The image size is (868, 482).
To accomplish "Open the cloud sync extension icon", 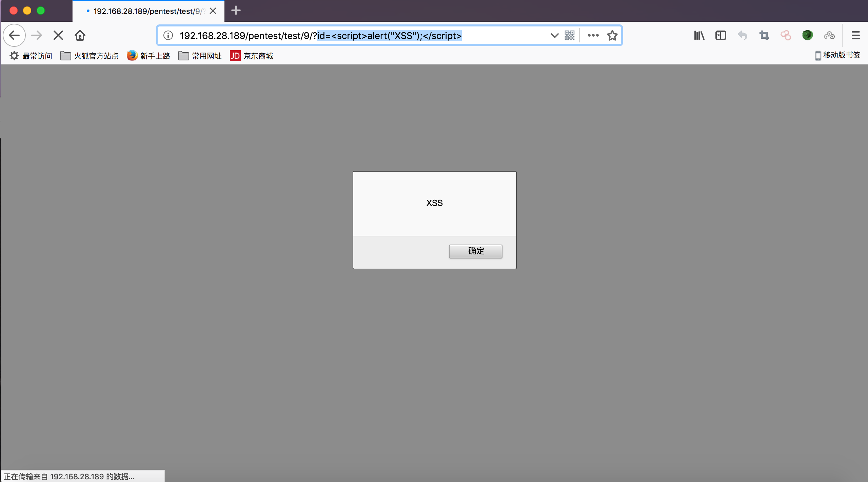I will (x=829, y=35).
